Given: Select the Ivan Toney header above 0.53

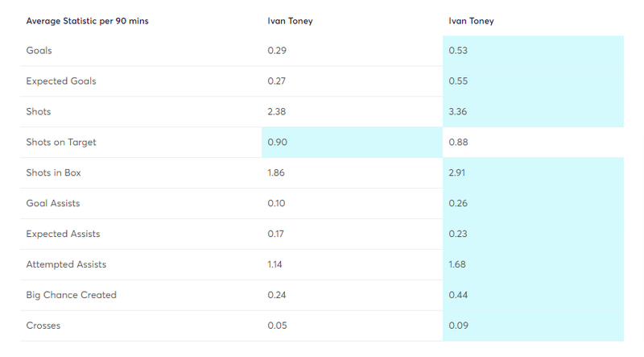Looking at the screenshot, I should tap(471, 21).
